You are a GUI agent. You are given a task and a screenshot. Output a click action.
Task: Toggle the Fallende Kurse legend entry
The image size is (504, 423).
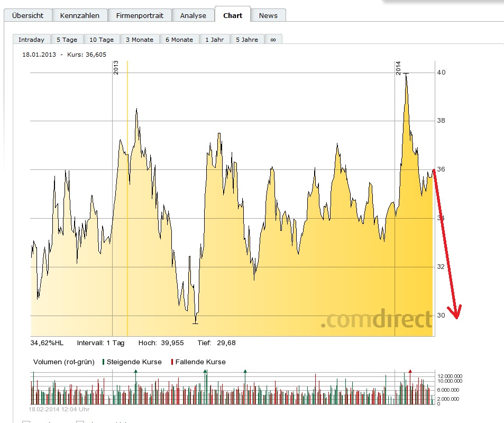197,362
